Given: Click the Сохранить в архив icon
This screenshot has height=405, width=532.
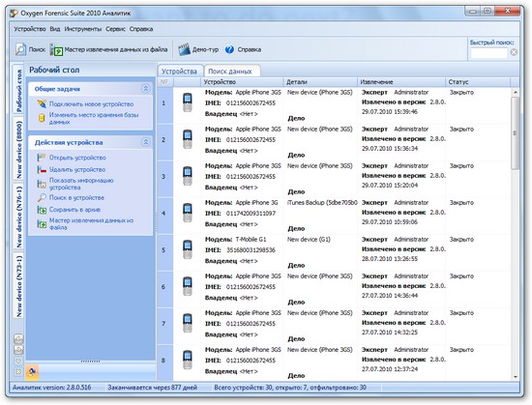Looking at the screenshot, I should pyautogui.click(x=42, y=210).
